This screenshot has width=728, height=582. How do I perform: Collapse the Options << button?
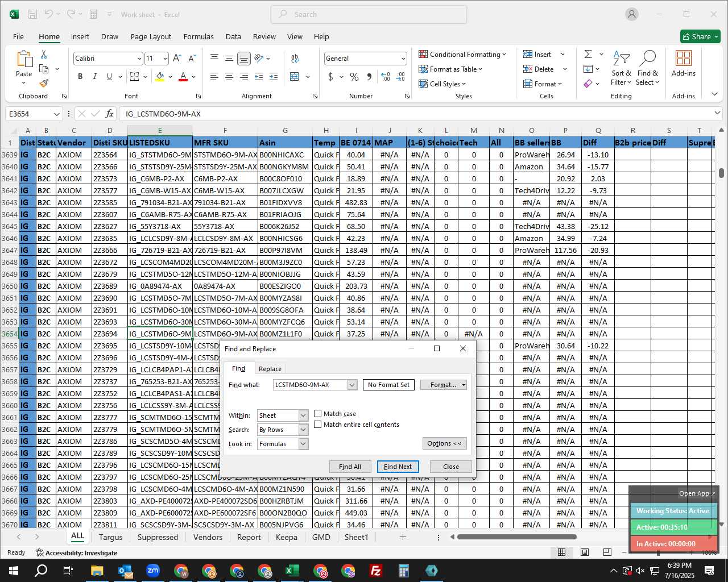444,443
